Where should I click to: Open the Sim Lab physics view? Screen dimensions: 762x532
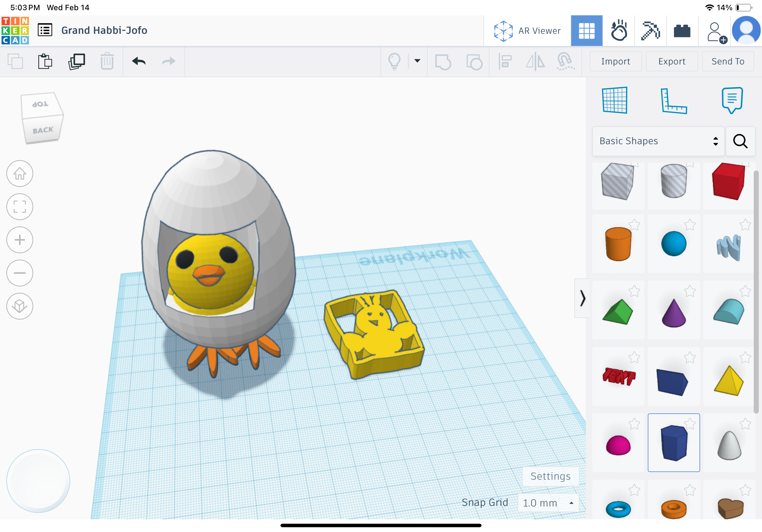[619, 31]
